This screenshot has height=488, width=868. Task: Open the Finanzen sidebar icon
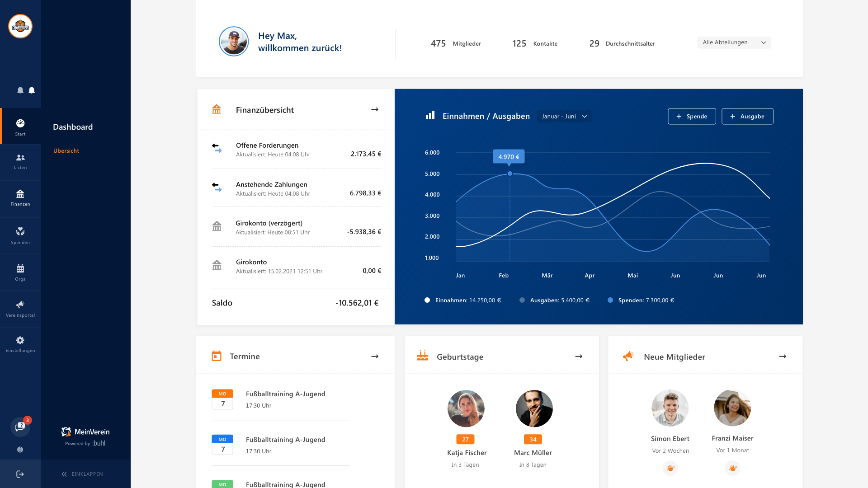click(20, 198)
